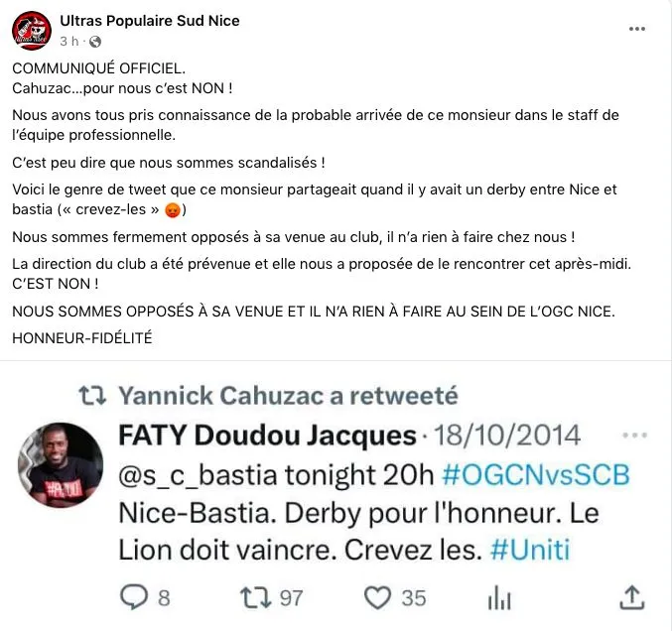Viewport: 672px width, 631px height.
Task: Click the #Uniti hashtag
Action: tap(530, 550)
